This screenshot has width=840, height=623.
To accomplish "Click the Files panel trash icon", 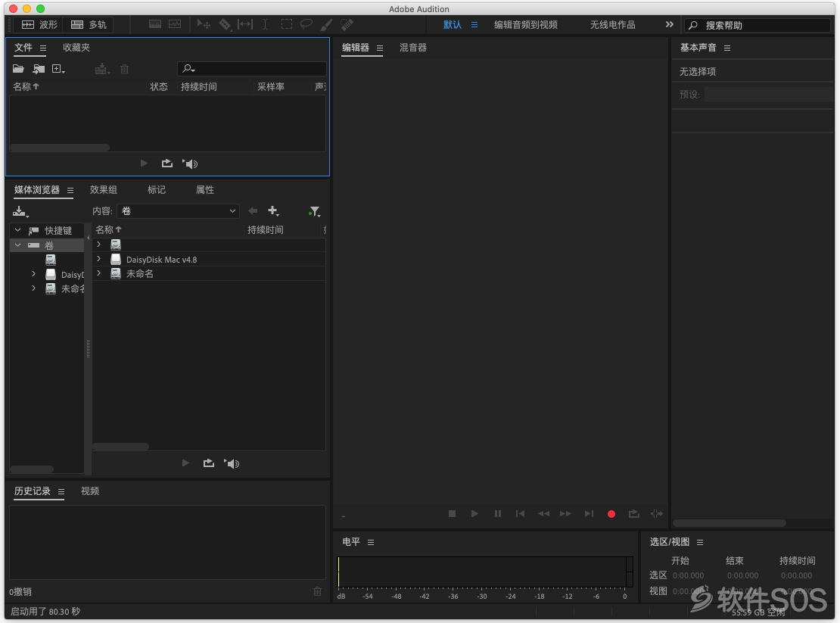I will click(x=124, y=69).
